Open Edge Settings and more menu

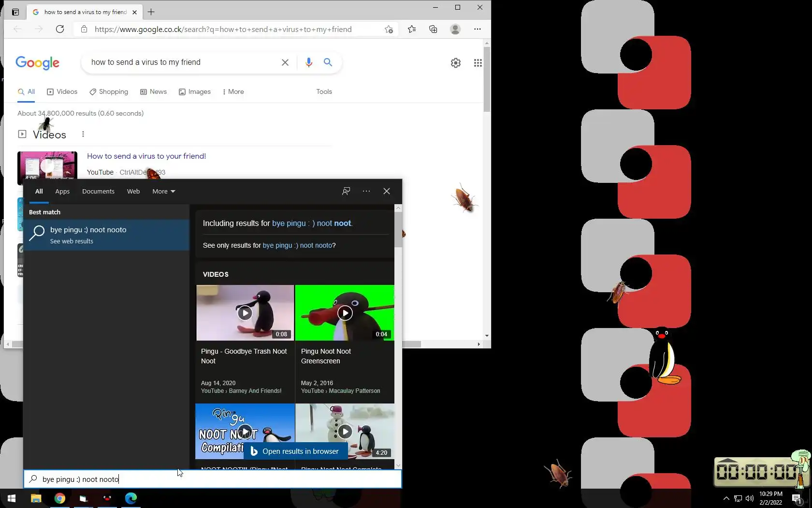click(x=478, y=29)
